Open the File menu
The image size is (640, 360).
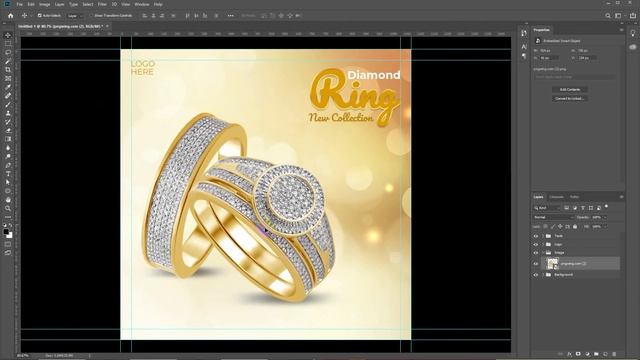click(x=20, y=4)
